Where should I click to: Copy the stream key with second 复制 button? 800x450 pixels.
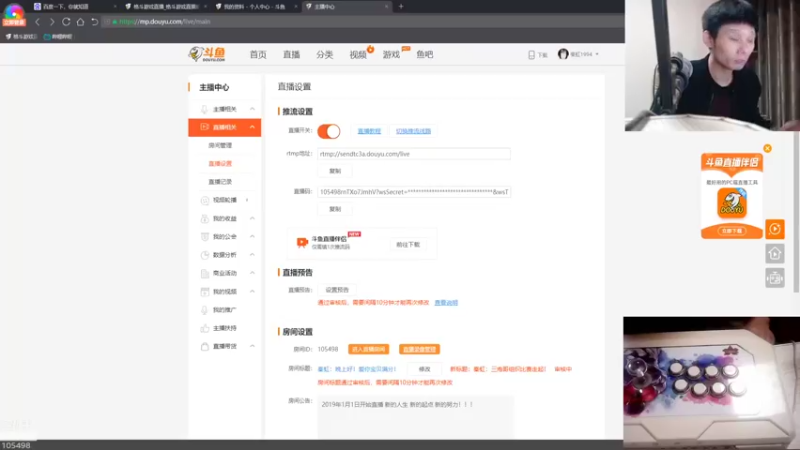[x=335, y=209]
